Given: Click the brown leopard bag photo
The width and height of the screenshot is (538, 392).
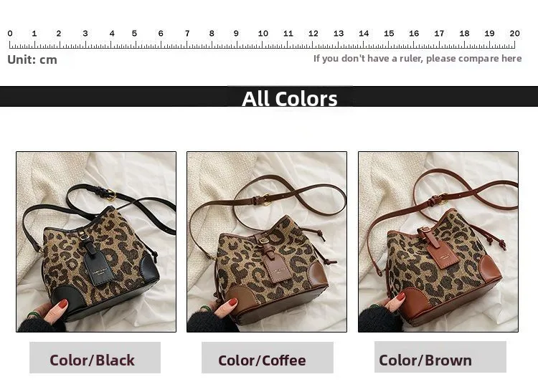Looking at the screenshot, I should [x=438, y=242].
